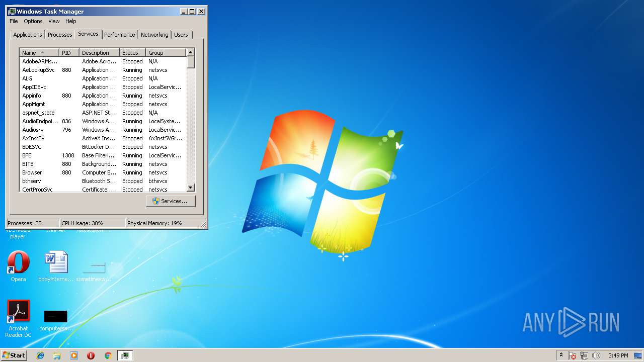The height and width of the screenshot is (362, 644).
Task: Click the Task Manager title bar icon
Action: click(12, 11)
